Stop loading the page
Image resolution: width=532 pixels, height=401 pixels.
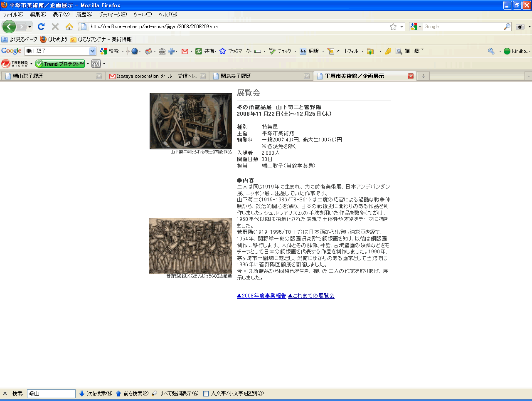[x=55, y=27]
